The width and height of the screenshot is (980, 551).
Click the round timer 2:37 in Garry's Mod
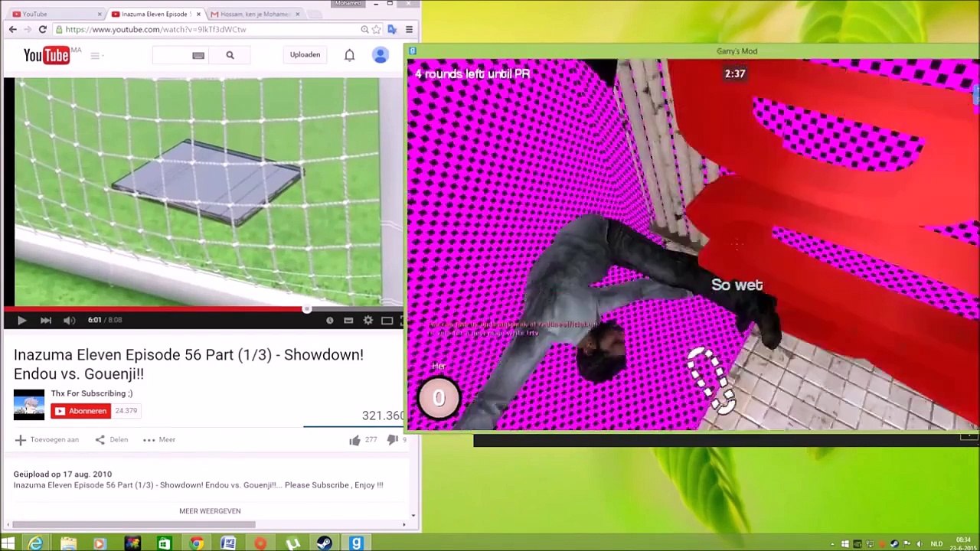tap(735, 74)
